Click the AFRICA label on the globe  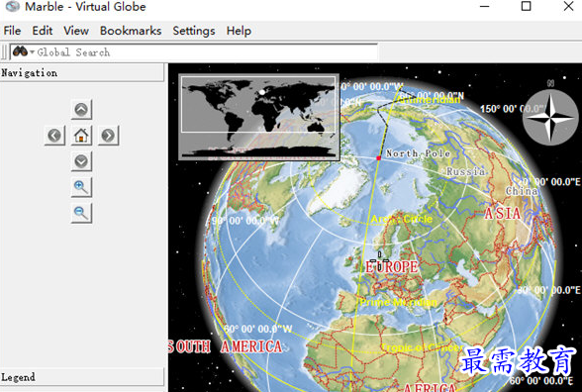(430, 387)
